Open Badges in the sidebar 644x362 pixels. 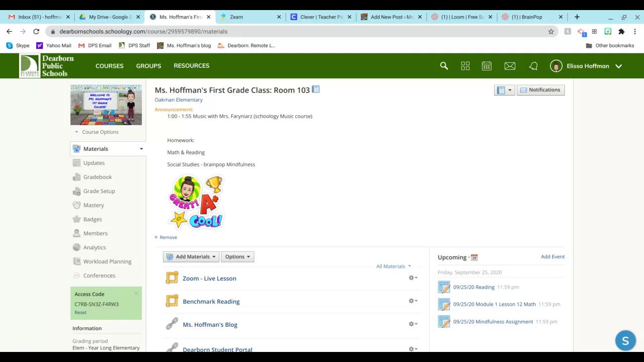[x=93, y=219]
